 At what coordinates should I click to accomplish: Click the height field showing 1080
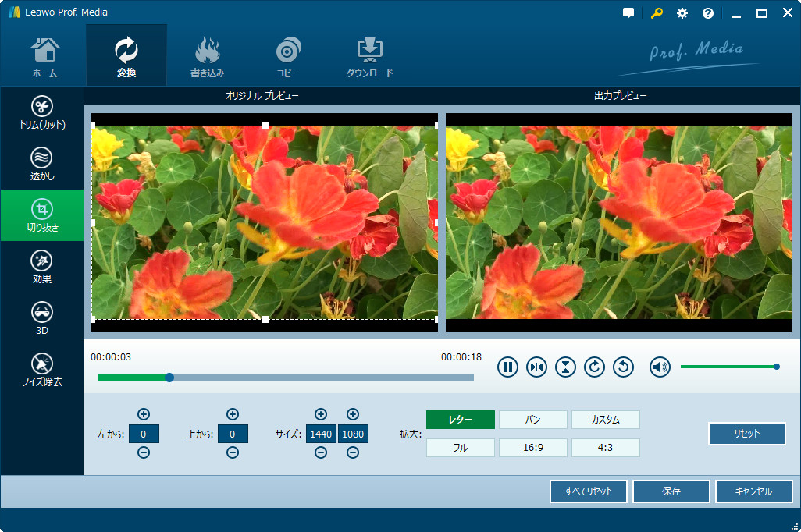tap(352, 434)
